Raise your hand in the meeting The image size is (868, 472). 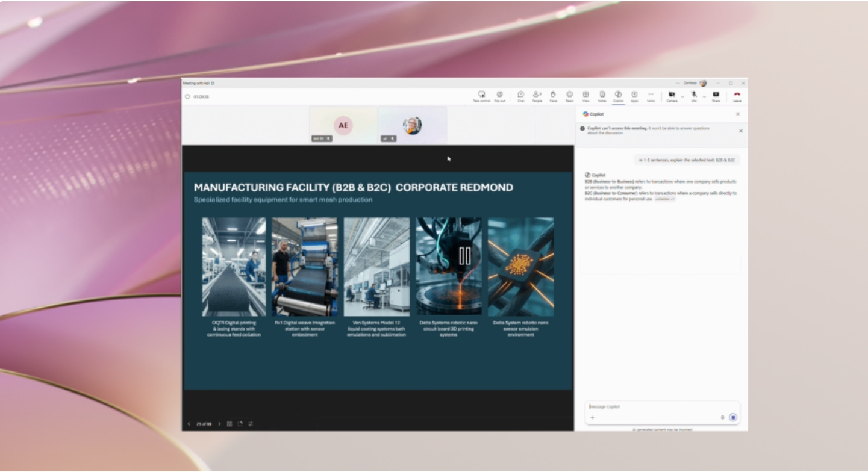553,96
